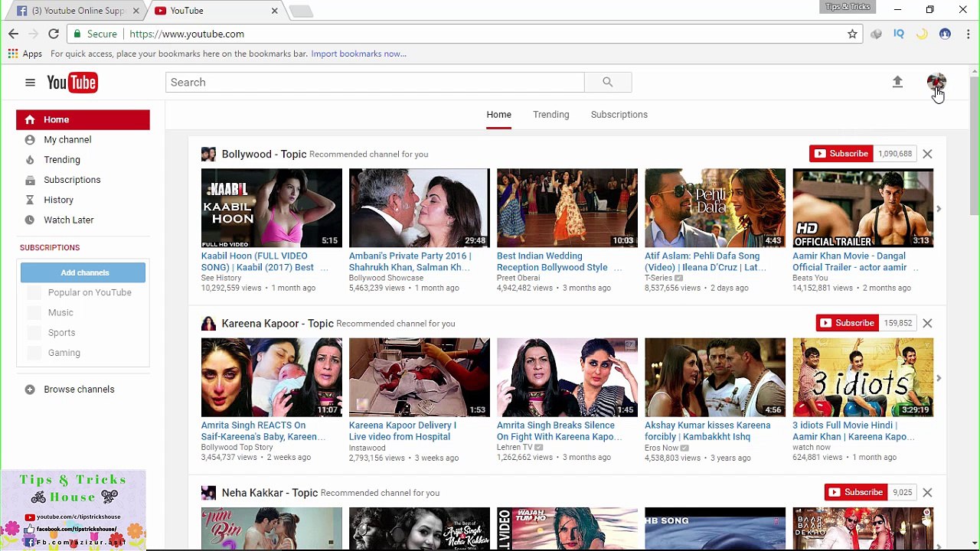980x551 pixels.
Task: Close the YouTube browser tab
Action: pyautogui.click(x=274, y=11)
